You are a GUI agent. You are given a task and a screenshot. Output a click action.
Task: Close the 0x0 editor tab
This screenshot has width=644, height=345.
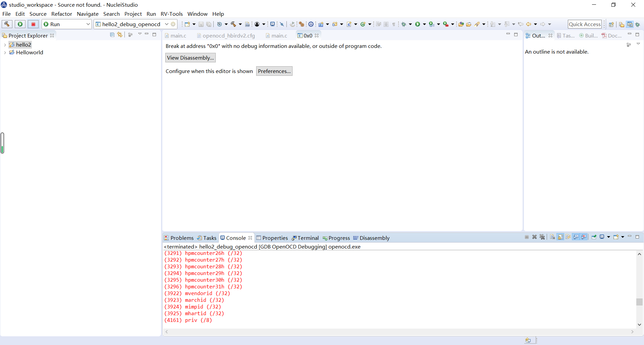tap(317, 36)
